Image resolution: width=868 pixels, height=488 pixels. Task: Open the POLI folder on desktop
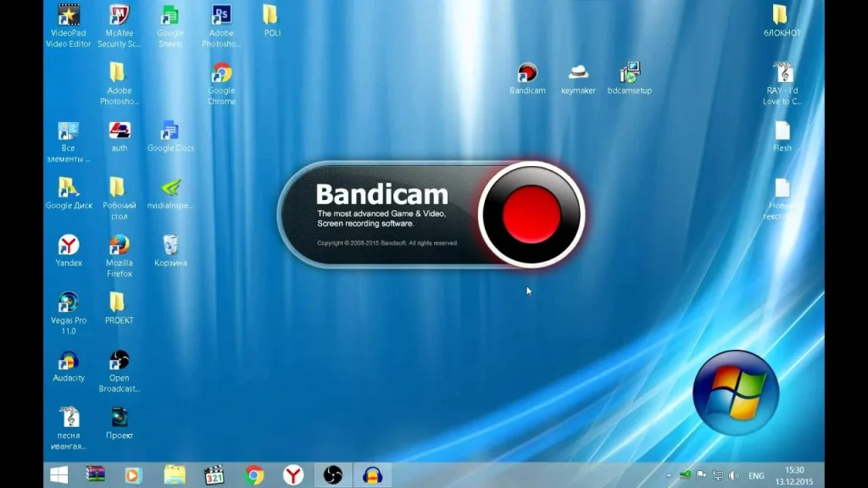[x=271, y=21]
